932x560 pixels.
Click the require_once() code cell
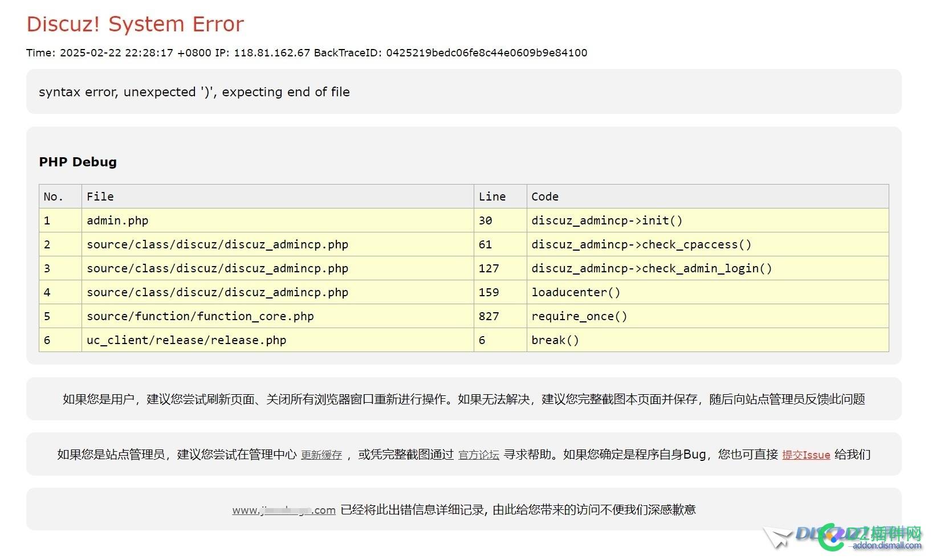pyautogui.click(x=707, y=316)
